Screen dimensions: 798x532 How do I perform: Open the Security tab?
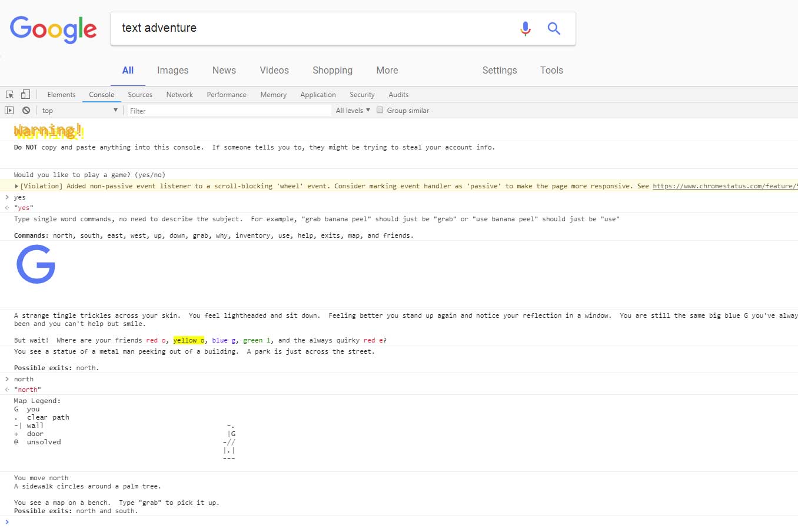click(x=362, y=95)
